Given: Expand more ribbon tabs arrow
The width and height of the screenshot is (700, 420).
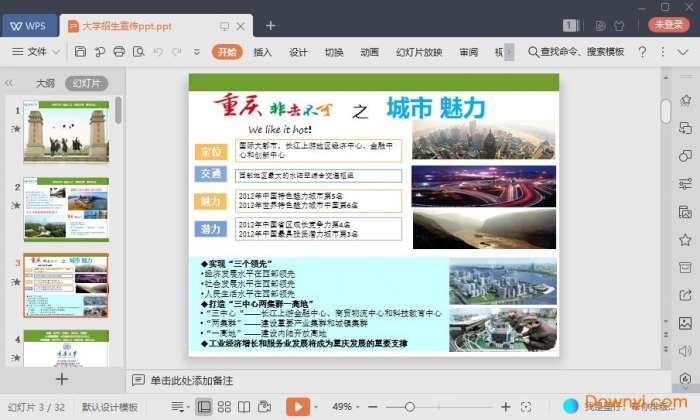Looking at the screenshot, I should 509,52.
